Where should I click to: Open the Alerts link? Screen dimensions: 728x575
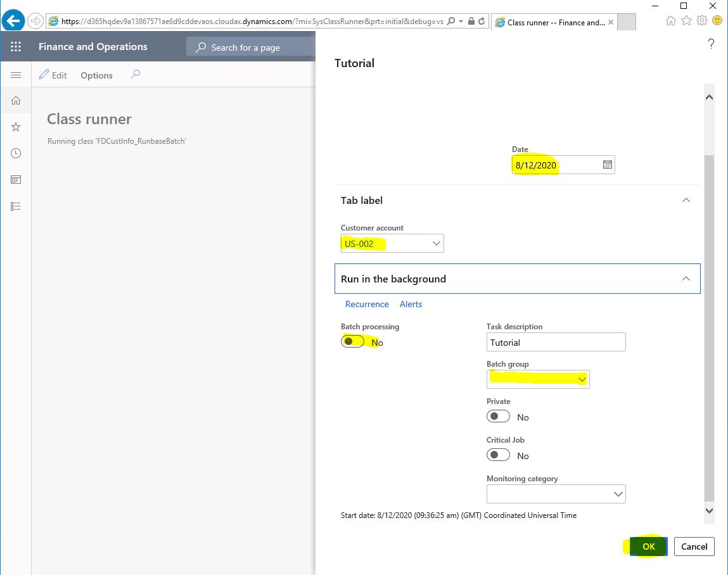point(411,304)
